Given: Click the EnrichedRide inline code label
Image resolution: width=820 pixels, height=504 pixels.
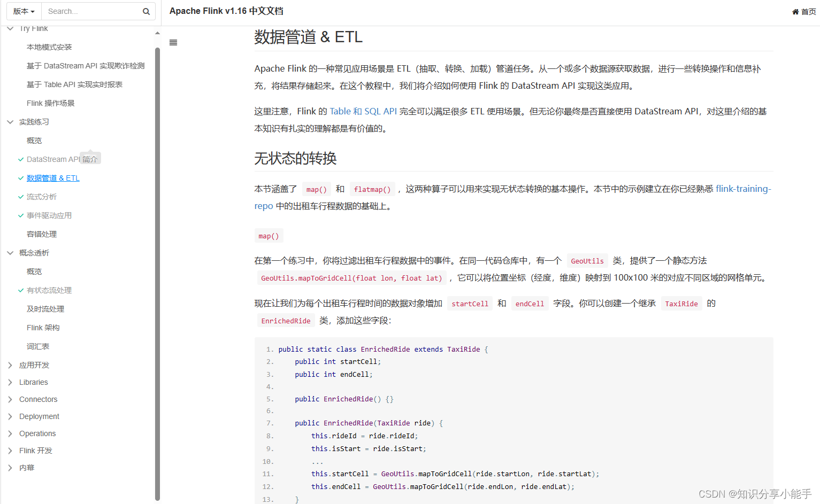Looking at the screenshot, I should pyautogui.click(x=286, y=321).
